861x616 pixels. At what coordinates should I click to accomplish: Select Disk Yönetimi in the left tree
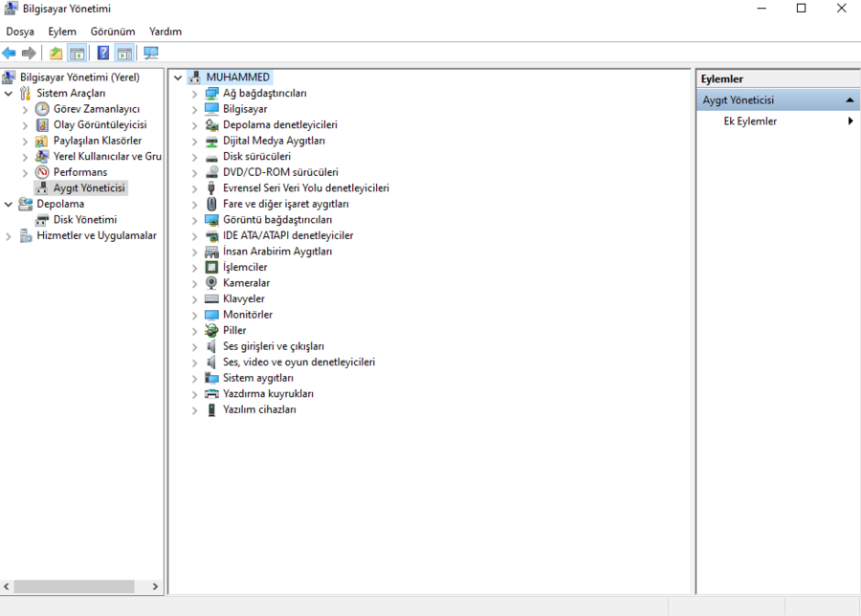(x=85, y=220)
